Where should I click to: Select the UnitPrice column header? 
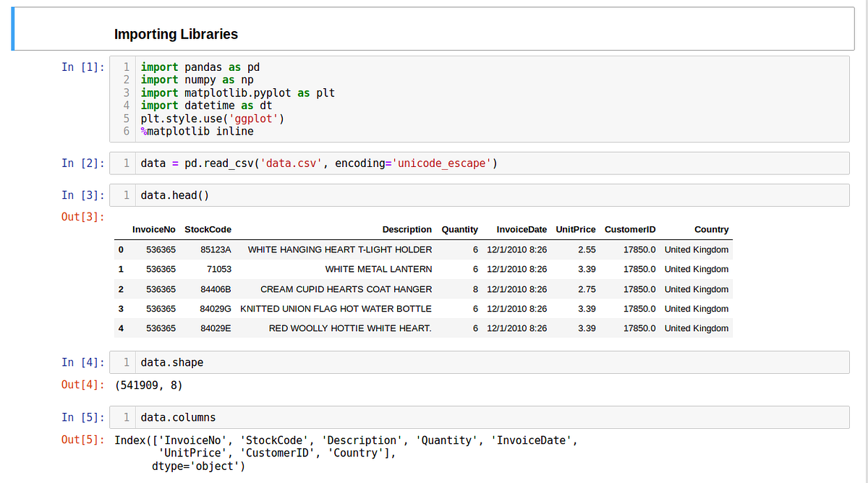pos(576,229)
